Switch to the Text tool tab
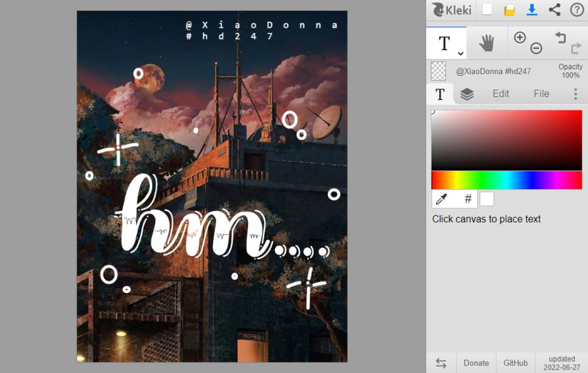588x373 pixels. (x=440, y=94)
